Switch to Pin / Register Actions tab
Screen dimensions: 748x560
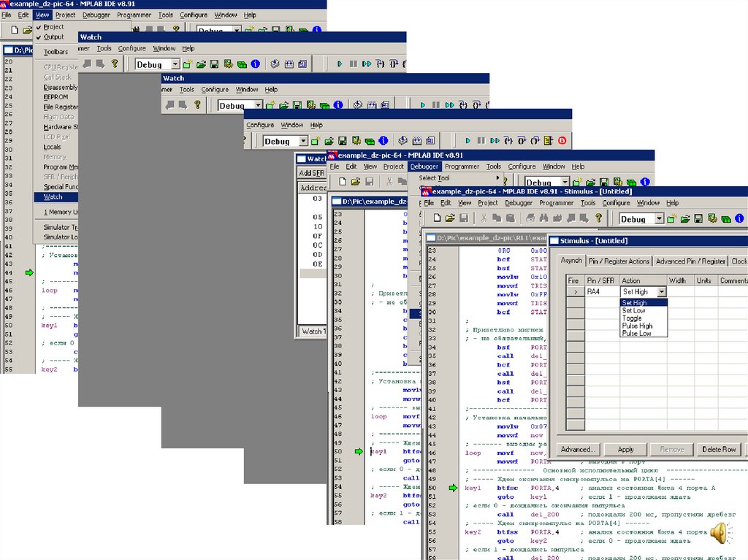click(x=619, y=261)
